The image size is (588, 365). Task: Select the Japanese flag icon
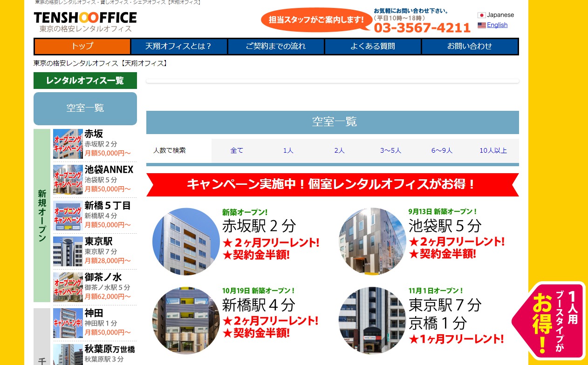click(x=481, y=15)
